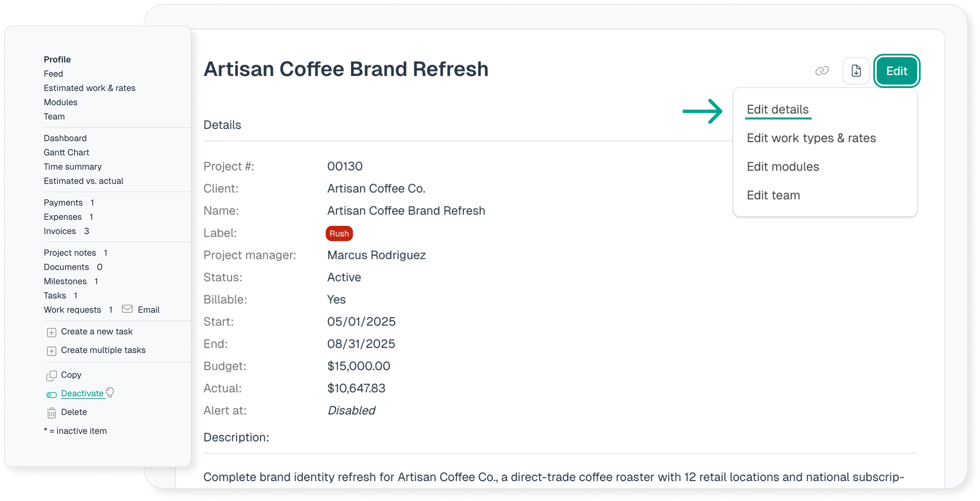Select Edit modules menu option

783,167
